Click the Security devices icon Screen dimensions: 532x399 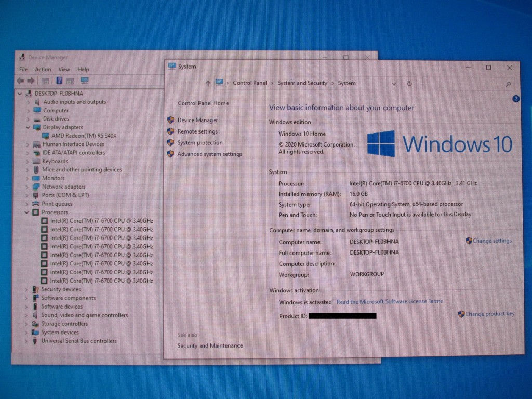[x=35, y=289]
